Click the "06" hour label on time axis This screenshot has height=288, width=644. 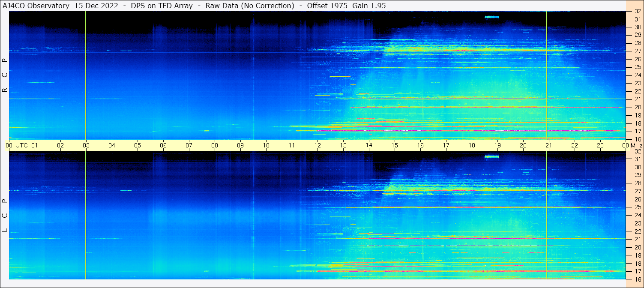tap(163, 145)
